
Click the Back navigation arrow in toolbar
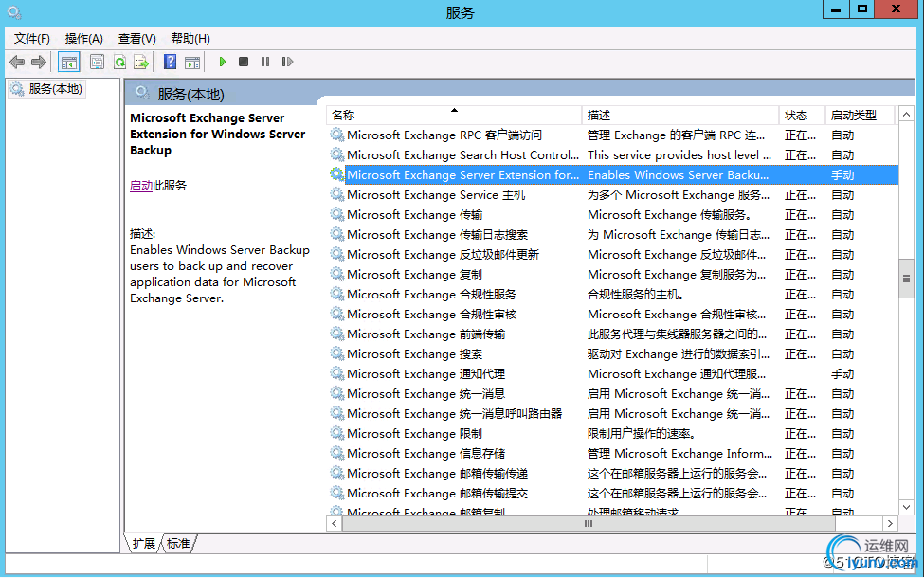pos(17,62)
